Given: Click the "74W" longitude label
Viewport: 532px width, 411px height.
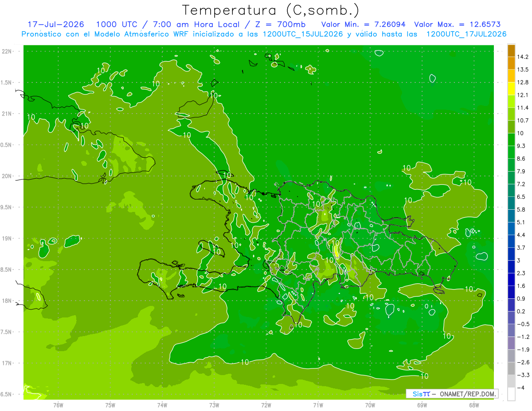Looking at the screenshot, I should [x=162, y=405].
